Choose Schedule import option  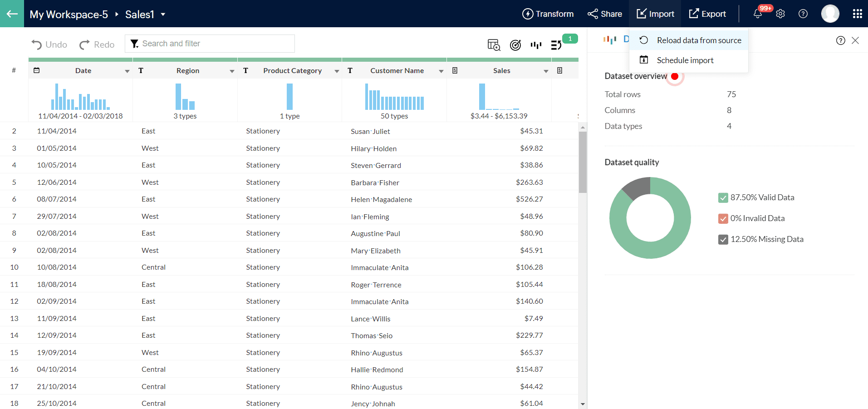(685, 60)
